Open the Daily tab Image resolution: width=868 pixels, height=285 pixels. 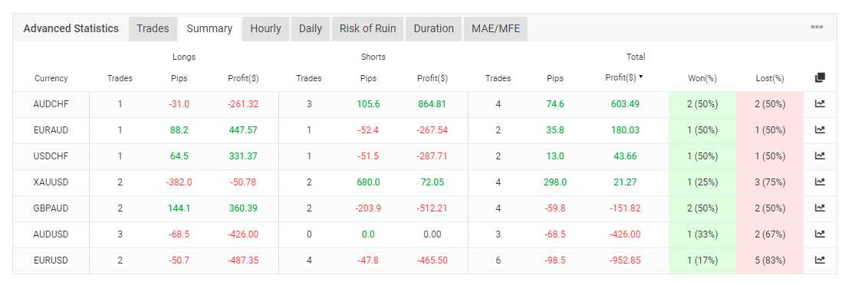[311, 29]
